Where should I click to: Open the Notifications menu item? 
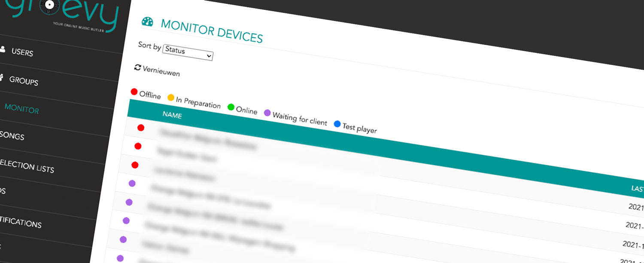point(21,223)
